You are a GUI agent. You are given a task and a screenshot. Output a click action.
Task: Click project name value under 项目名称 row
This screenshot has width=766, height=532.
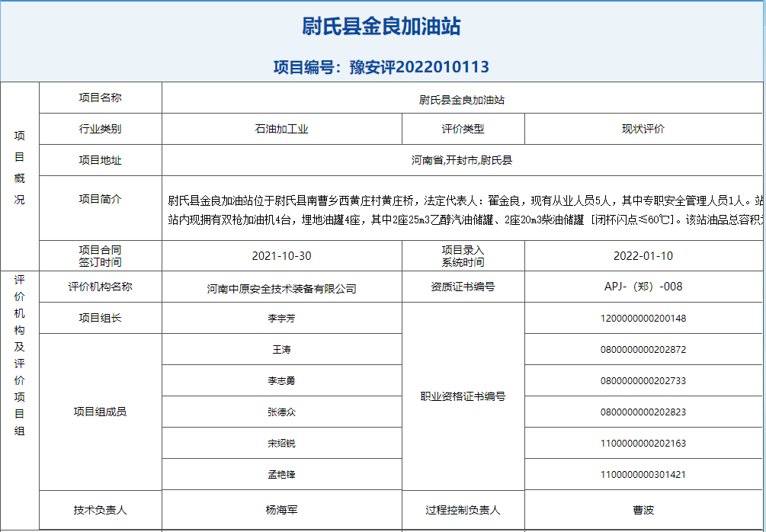pyautogui.click(x=462, y=100)
